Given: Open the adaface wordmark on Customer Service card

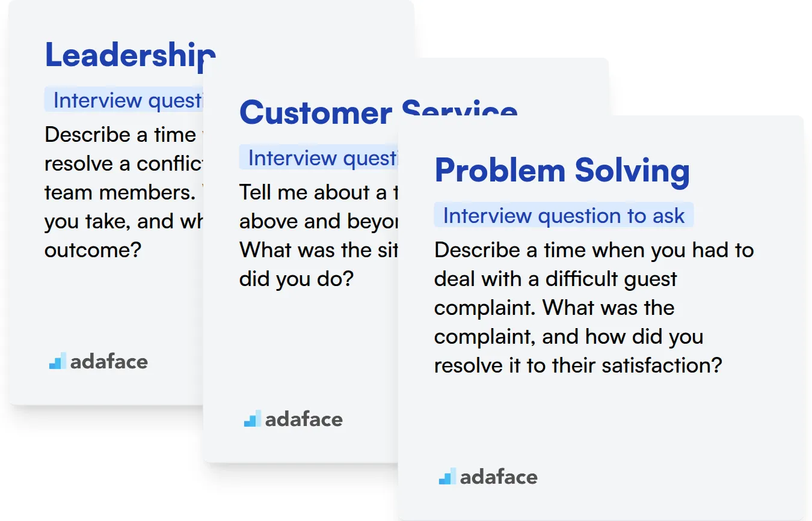Looking at the screenshot, I should (x=304, y=419).
